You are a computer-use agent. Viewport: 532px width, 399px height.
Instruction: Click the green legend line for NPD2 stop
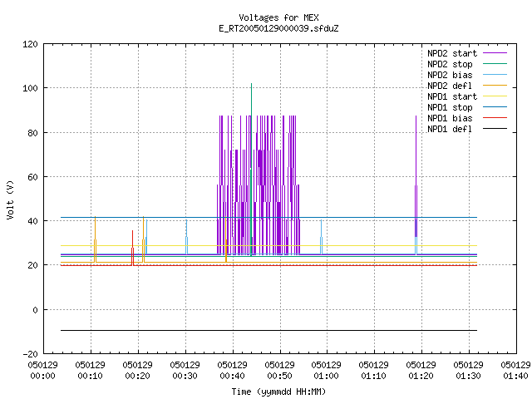(x=495, y=63)
